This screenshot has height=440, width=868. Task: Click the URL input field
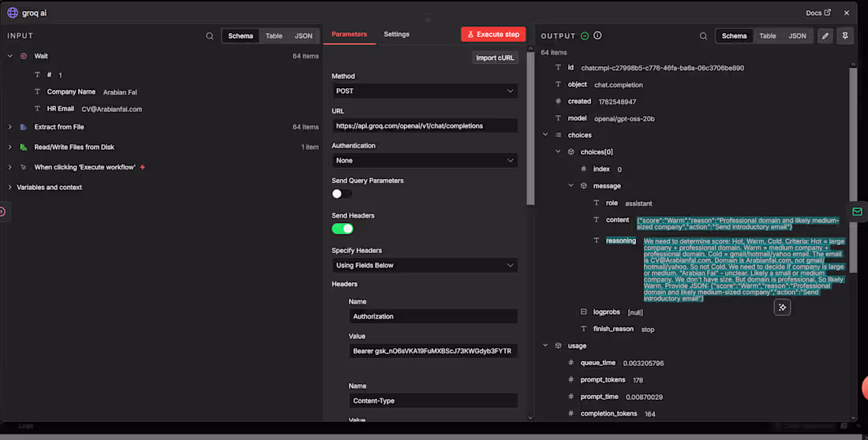[425, 125]
